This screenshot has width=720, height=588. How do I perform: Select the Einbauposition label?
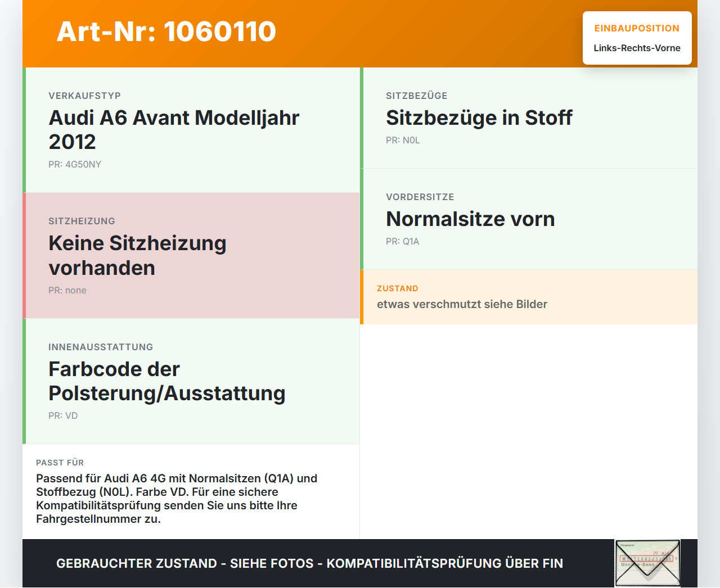pyautogui.click(x=637, y=28)
